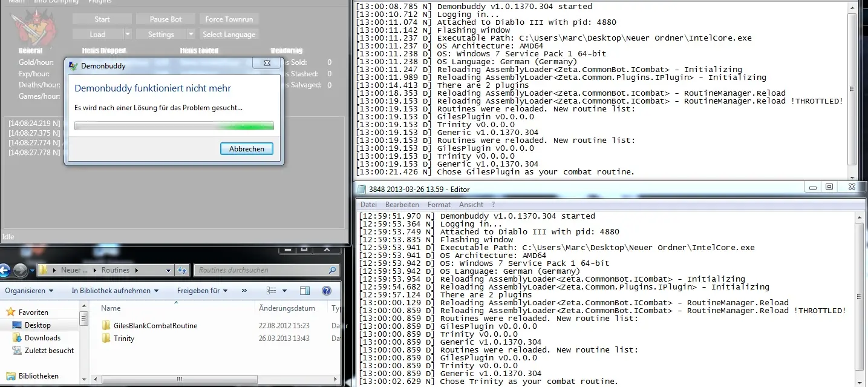
Task: Close the Demonbuddy error dialog
Action: click(267, 64)
